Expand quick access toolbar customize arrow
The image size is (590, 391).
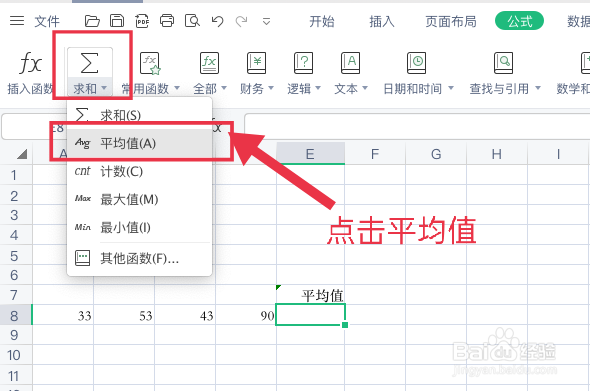266,21
